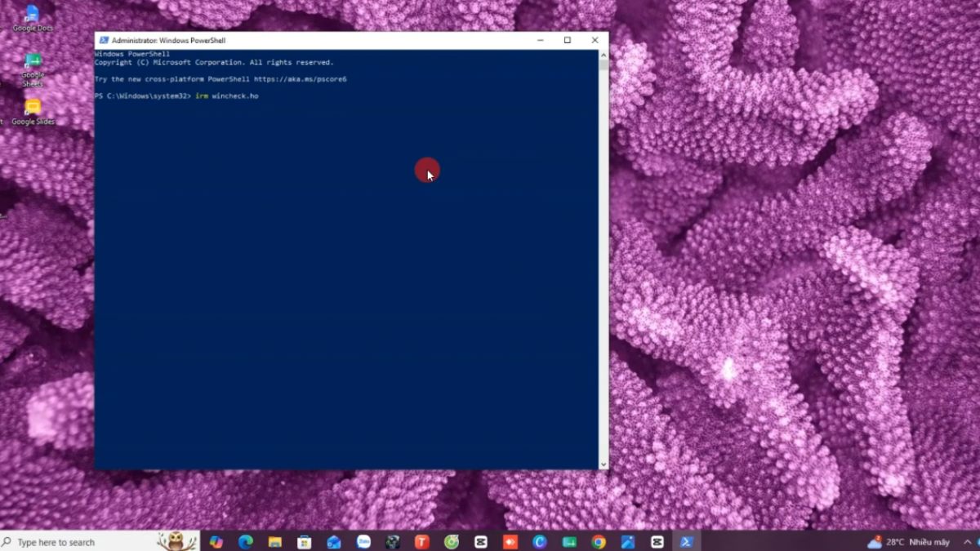Click the red T app icon in the taskbar
Image resolution: width=980 pixels, height=551 pixels.
coord(421,541)
